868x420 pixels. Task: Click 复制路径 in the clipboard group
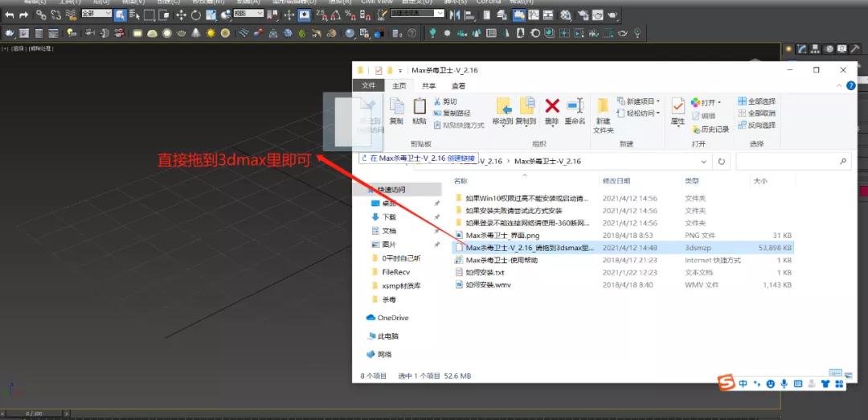452,113
